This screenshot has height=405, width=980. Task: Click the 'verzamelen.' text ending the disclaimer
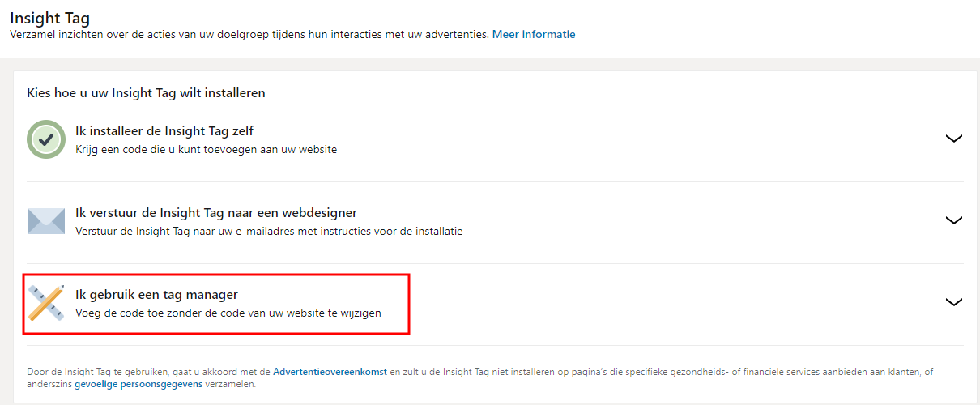pyautogui.click(x=231, y=385)
